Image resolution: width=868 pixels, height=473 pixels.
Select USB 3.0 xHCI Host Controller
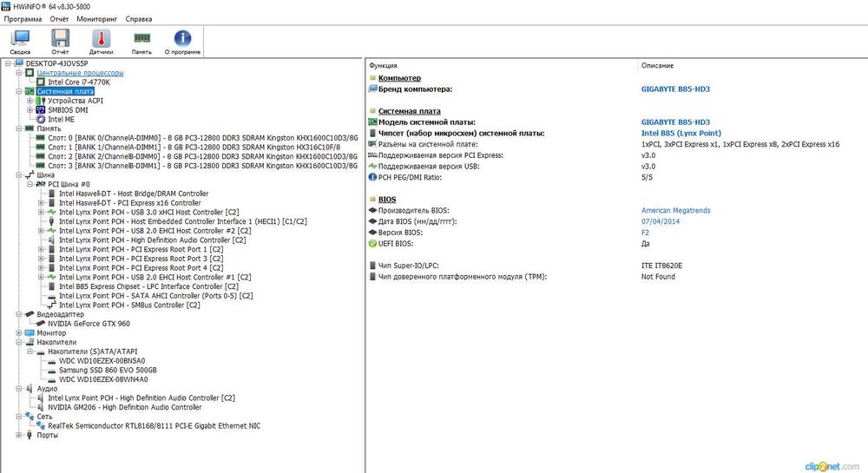pos(149,213)
